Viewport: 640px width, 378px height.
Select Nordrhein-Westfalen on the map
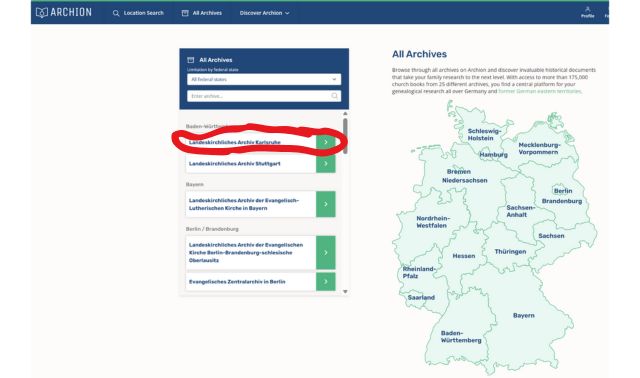(432, 222)
